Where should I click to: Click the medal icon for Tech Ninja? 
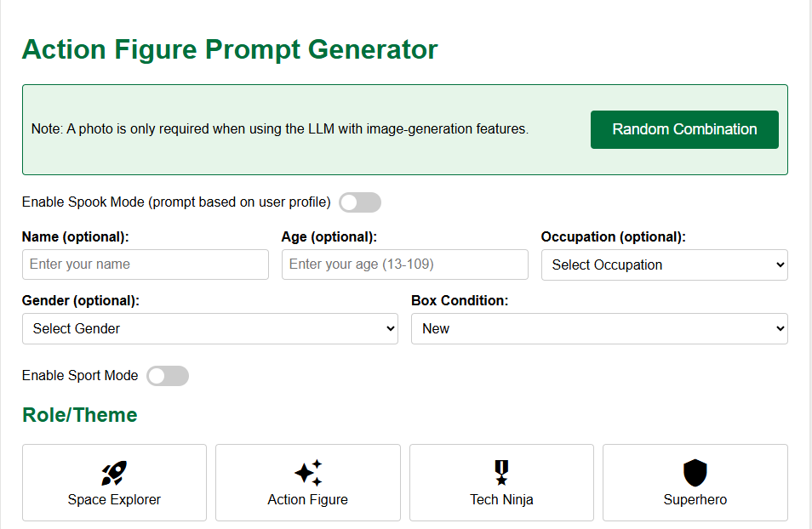coord(501,473)
